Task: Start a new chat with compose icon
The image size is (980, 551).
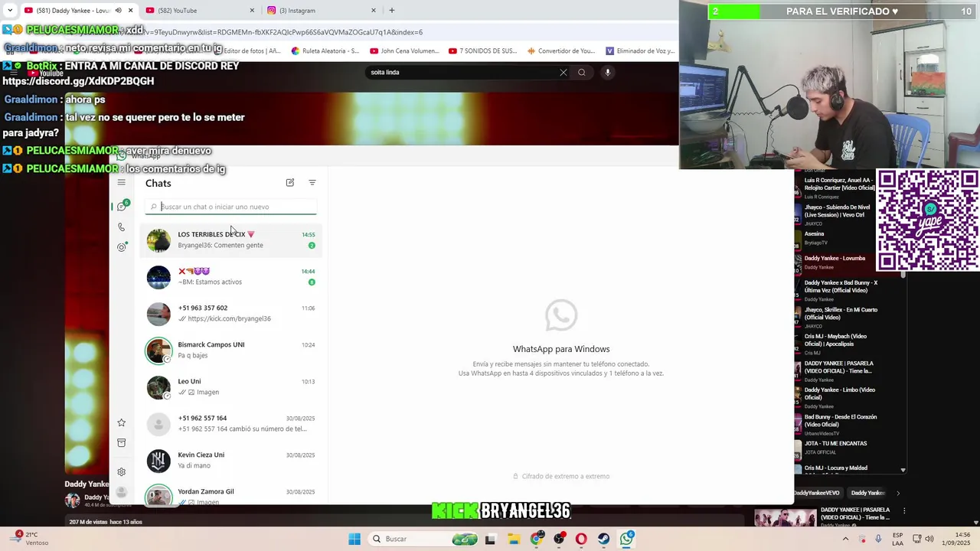Action: point(290,183)
